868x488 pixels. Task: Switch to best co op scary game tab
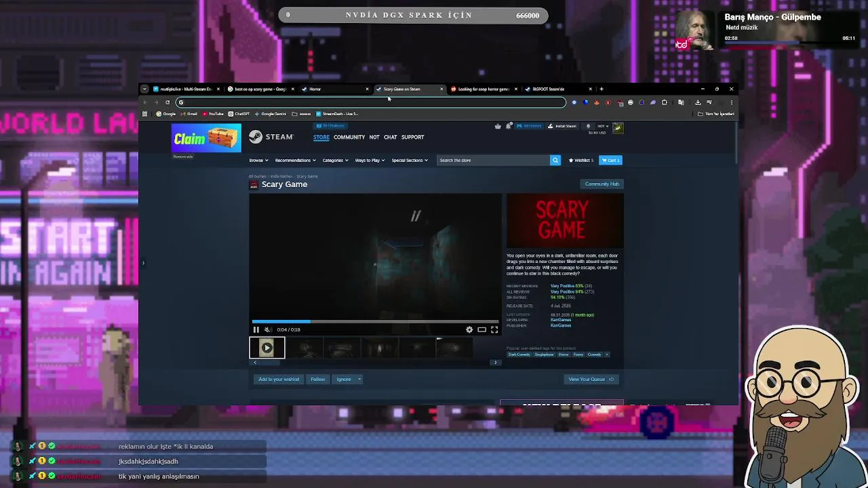tap(260, 89)
